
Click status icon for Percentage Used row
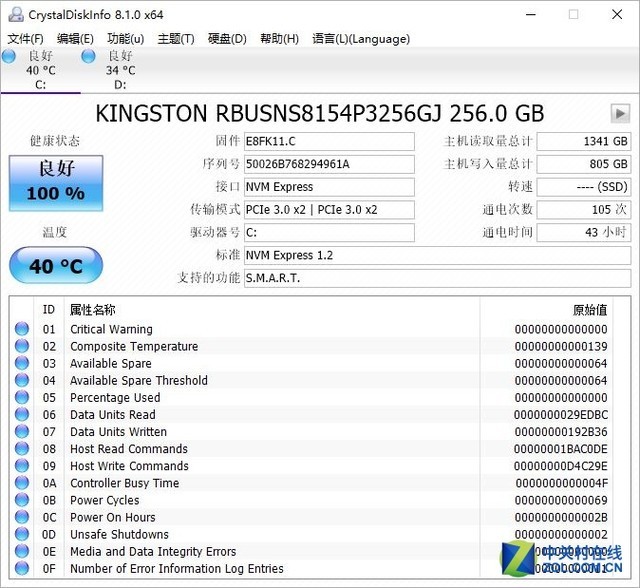tap(22, 397)
